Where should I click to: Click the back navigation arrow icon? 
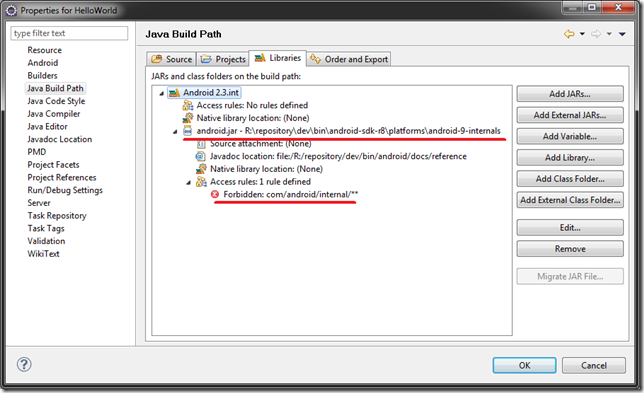pyautogui.click(x=569, y=34)
